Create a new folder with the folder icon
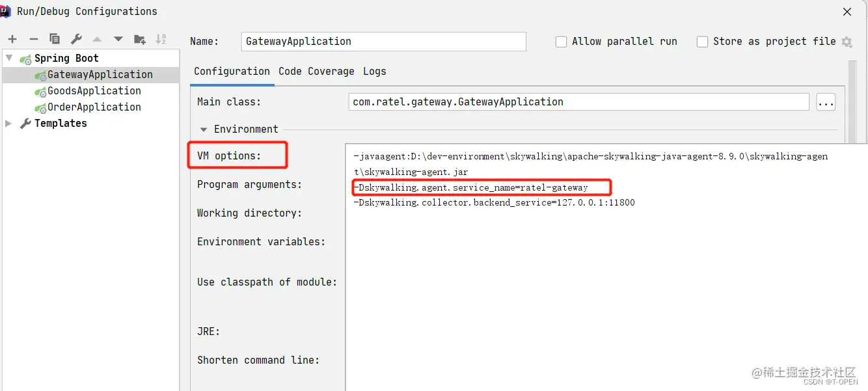 (x=140, y=39)
